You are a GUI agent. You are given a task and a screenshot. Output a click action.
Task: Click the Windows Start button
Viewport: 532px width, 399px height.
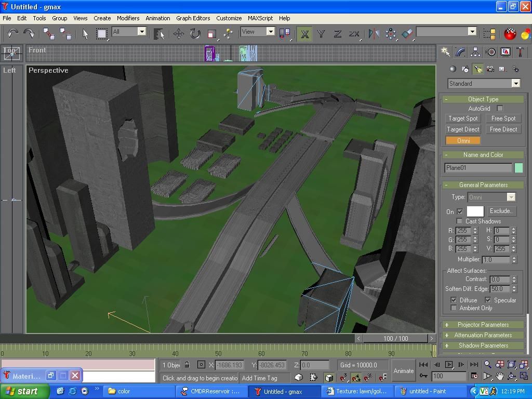tap(22, 391)
